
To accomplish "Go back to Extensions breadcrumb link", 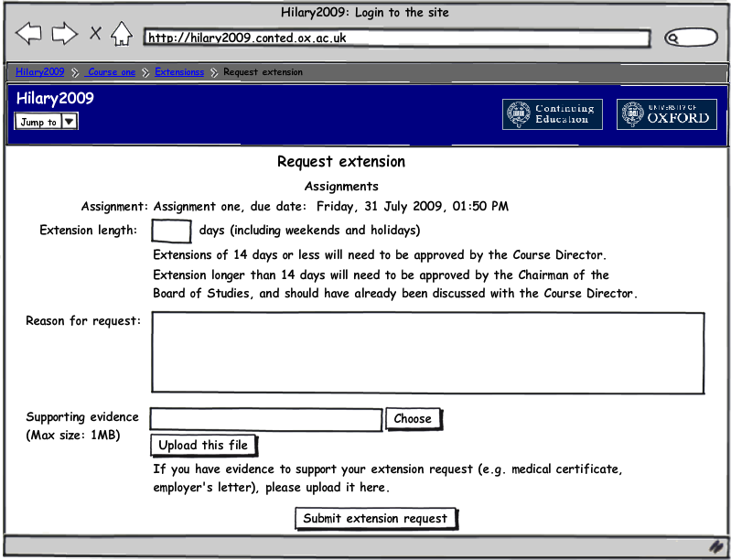I will [x=179, y=72].
